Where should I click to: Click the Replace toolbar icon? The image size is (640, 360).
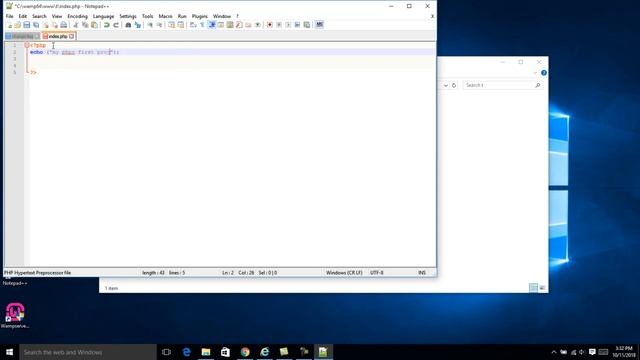[138, 25]
